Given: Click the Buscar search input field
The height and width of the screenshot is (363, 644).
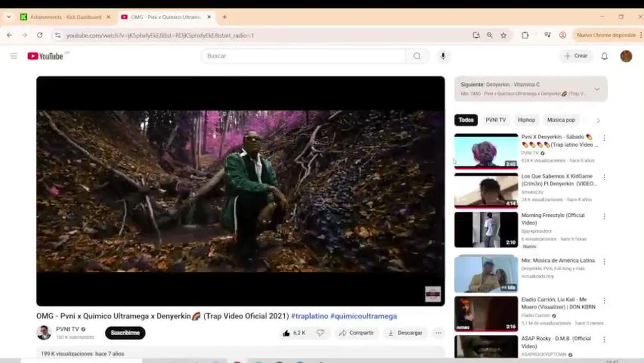Looking at the screenshot, I should pyautogui.click(x=303, y=56).
